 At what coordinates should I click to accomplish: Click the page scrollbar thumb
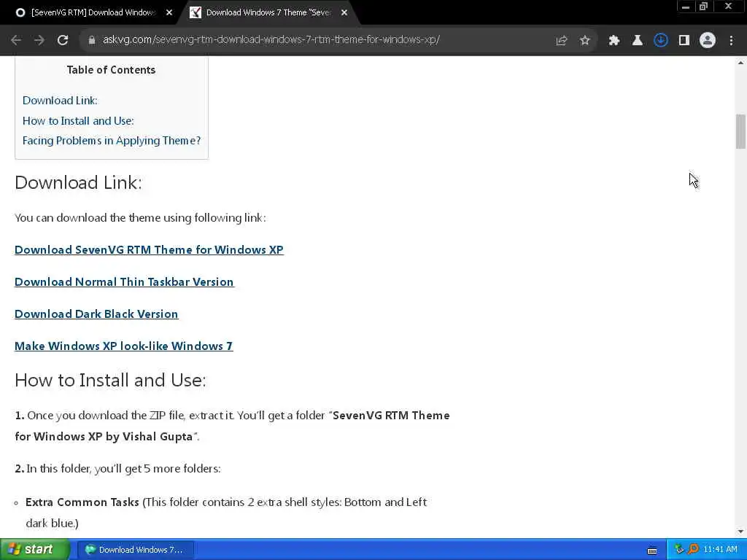[740, 131]
